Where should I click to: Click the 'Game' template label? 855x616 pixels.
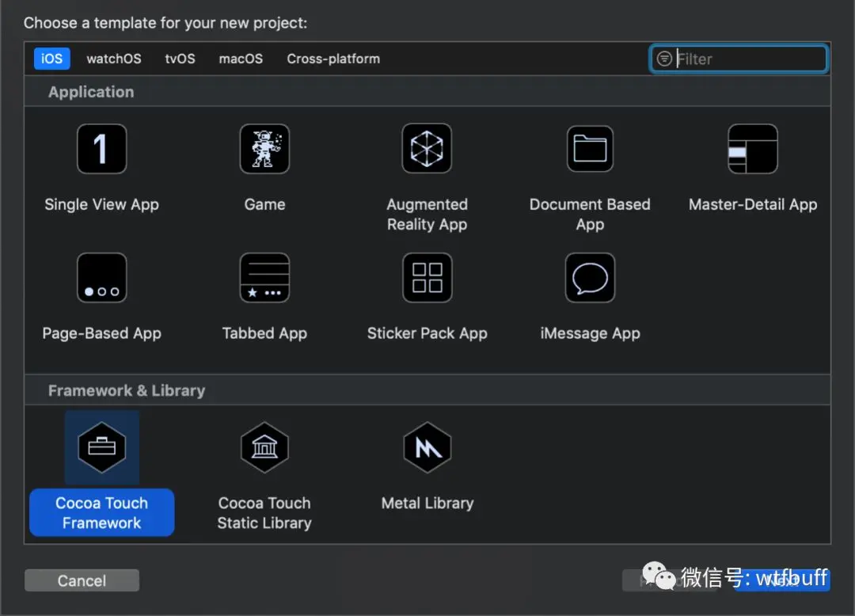264,204
